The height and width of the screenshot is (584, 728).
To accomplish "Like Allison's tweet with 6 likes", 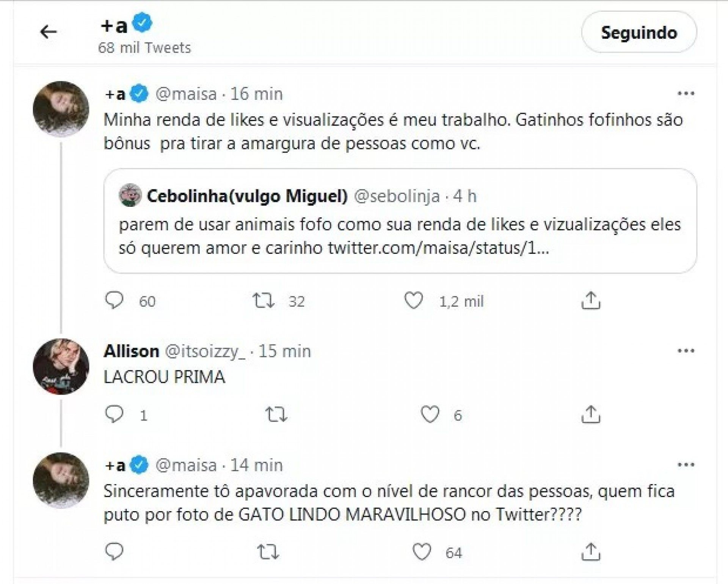I will coord(430,414).
